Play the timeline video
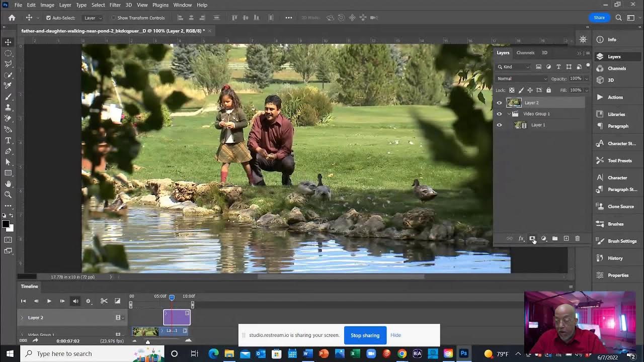This screenshot has height=362, width=644. (x=49, y=301)
